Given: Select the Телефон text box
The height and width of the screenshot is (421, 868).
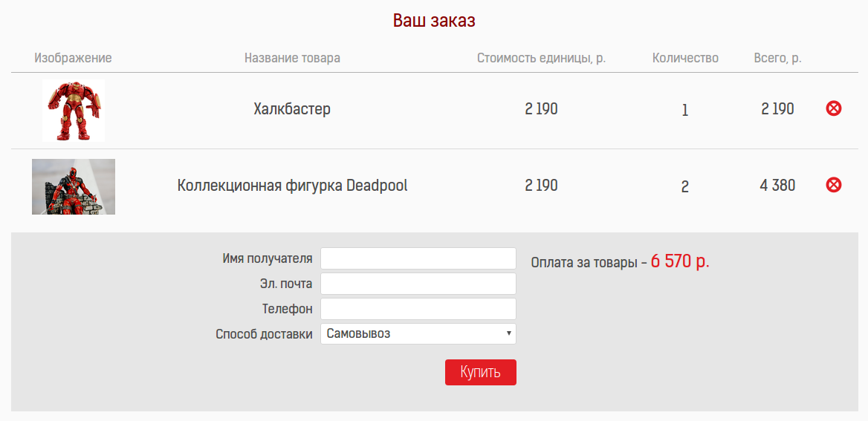Looking at the screenshot, I should coord(418,309).
